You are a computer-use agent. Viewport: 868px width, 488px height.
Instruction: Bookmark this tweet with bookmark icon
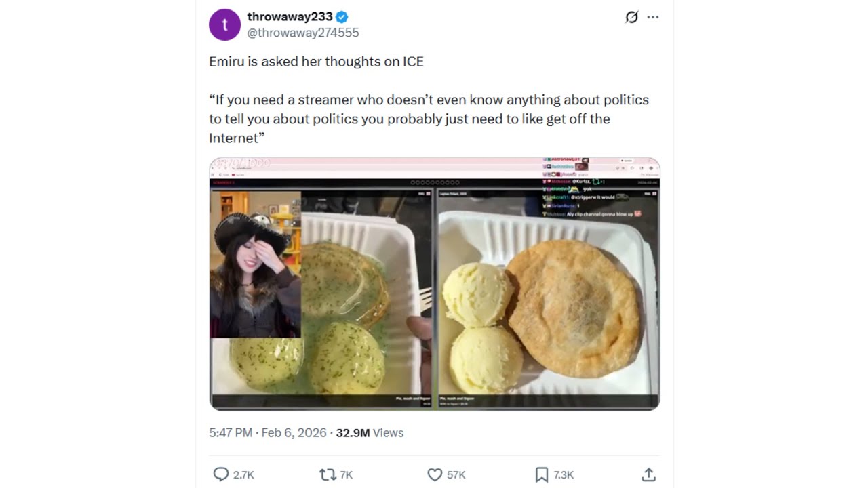(541, 474)
